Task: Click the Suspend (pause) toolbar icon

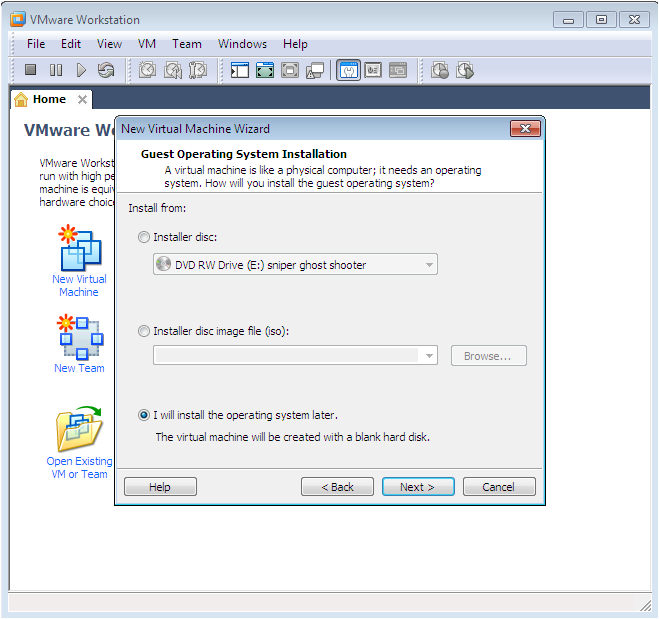Action: (x=55, y=70)
